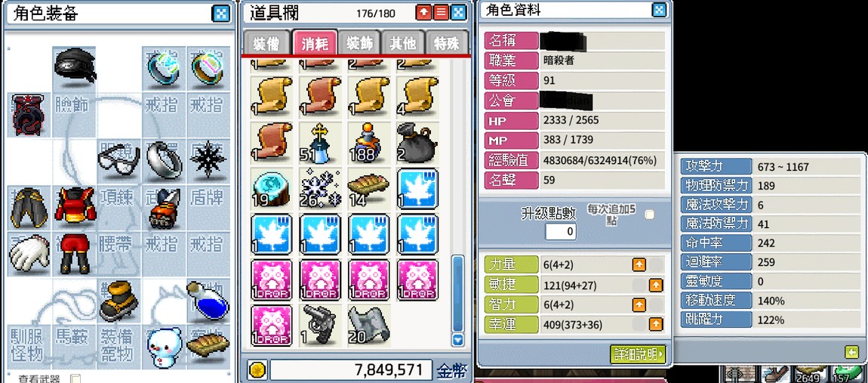Screen dimensions: 868x383
Task: Click the gold coin icon beside mesos amount
Action: tap(259, 369)
